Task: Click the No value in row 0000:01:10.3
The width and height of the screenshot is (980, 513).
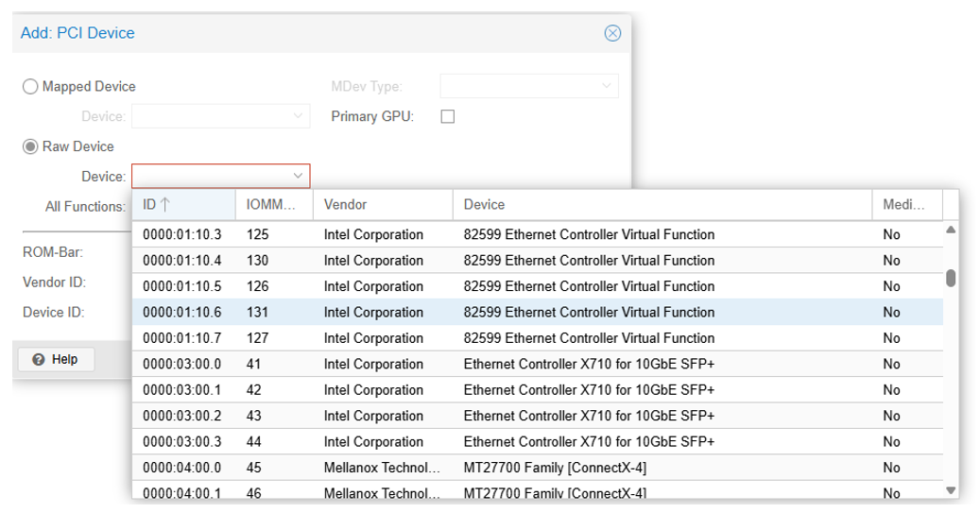Action: 891,235
